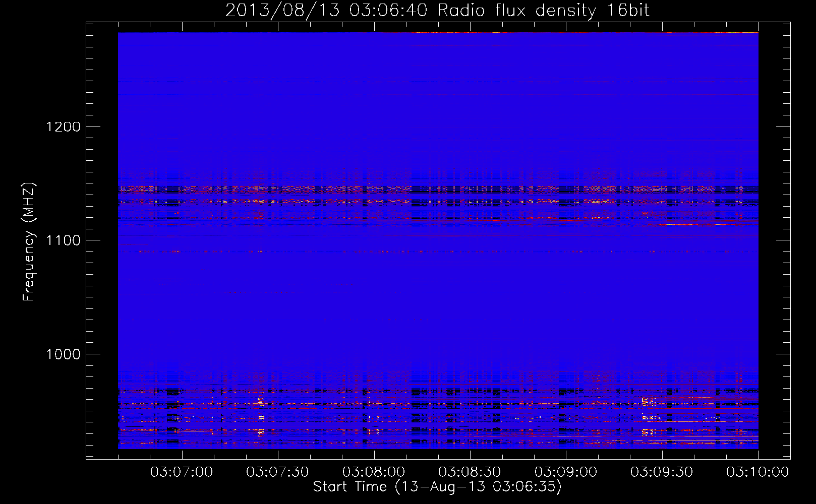The image size is (816, 504).
Task: Click the 03:09:00 time tick label
Action: point(566,472)
